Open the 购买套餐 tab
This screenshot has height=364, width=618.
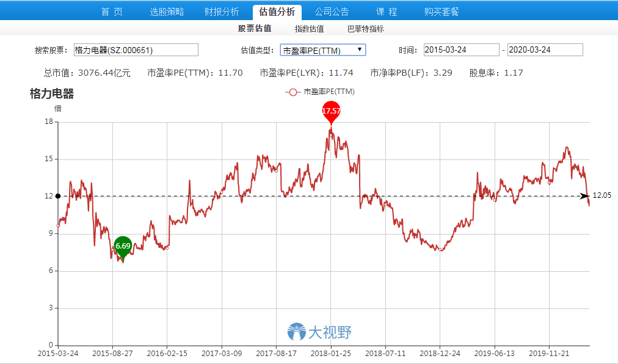(x=442, y=12)
